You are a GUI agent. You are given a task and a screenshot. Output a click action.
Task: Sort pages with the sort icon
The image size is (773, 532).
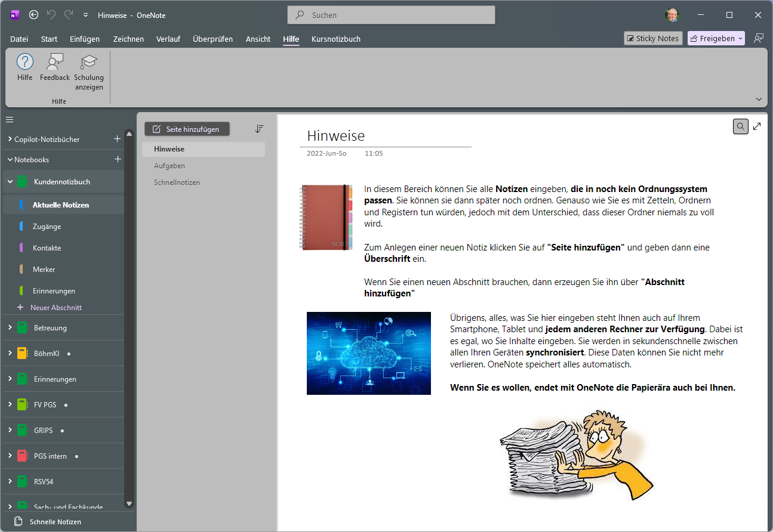pos(259,129)
